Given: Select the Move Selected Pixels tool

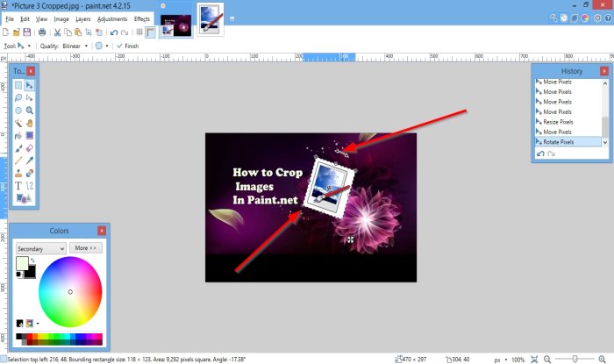Looking at the screenshot, I should (x=29, y=85).
